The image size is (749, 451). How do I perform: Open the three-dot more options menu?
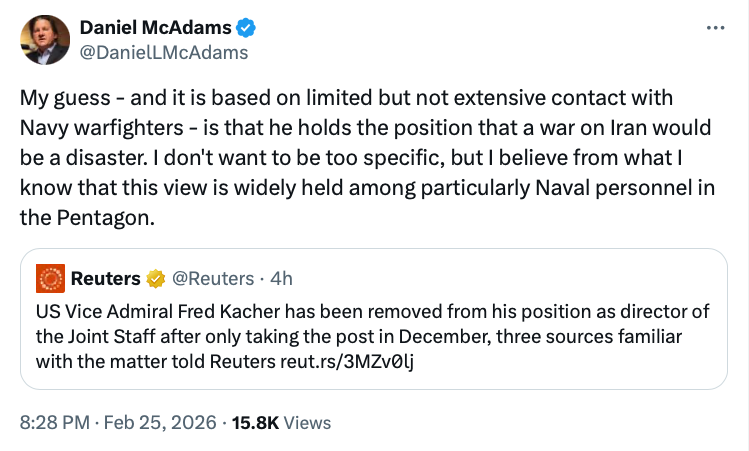tap(714, 27)
